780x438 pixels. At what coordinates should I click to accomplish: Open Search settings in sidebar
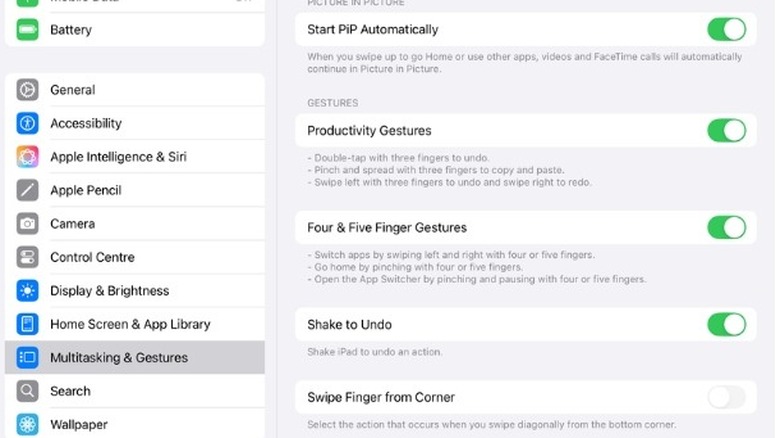tap(71, 391)
